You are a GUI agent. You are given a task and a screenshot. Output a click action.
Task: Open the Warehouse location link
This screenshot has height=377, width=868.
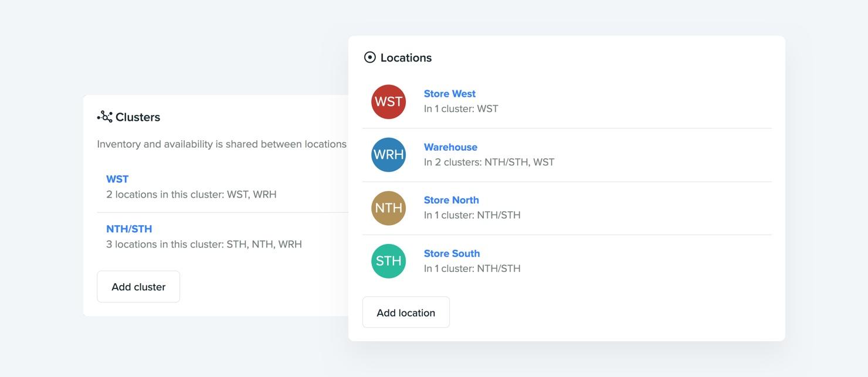point(450,147)
